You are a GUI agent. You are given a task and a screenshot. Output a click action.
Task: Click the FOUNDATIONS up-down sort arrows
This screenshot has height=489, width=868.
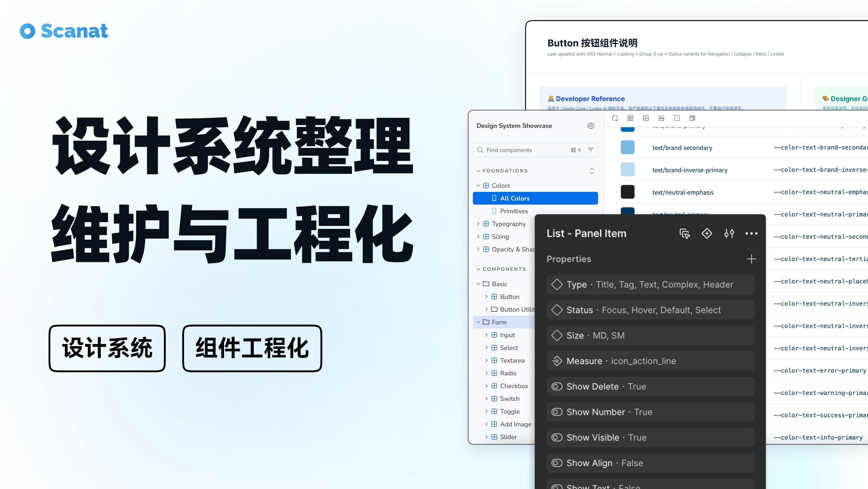[591, 171]
